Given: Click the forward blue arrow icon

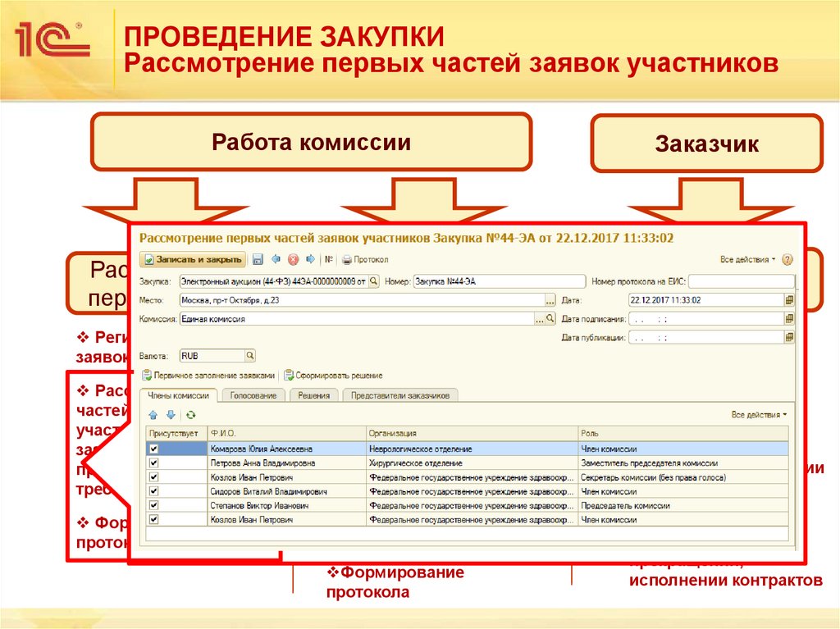Looking at the screenshot, I should [x=309, y=259].
